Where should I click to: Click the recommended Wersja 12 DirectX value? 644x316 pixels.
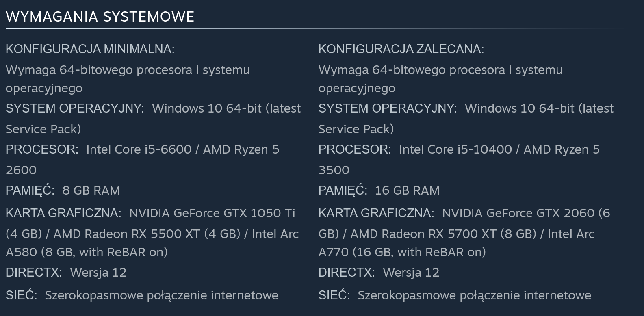tap(411, 273)
